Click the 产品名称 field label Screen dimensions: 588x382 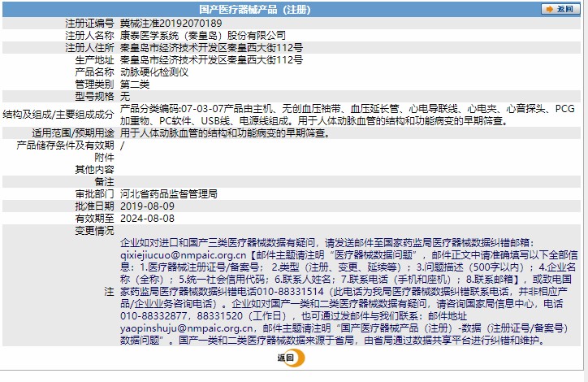(94, 72)
